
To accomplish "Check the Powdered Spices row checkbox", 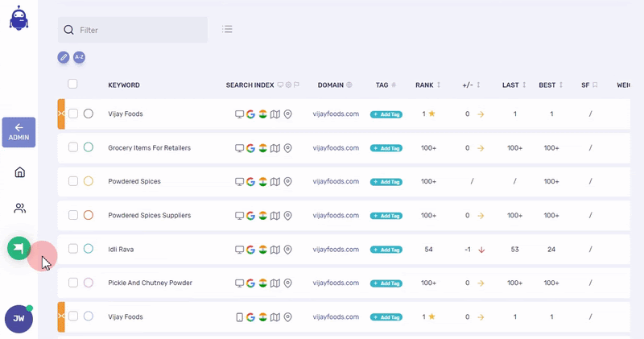I will point(73,181).
